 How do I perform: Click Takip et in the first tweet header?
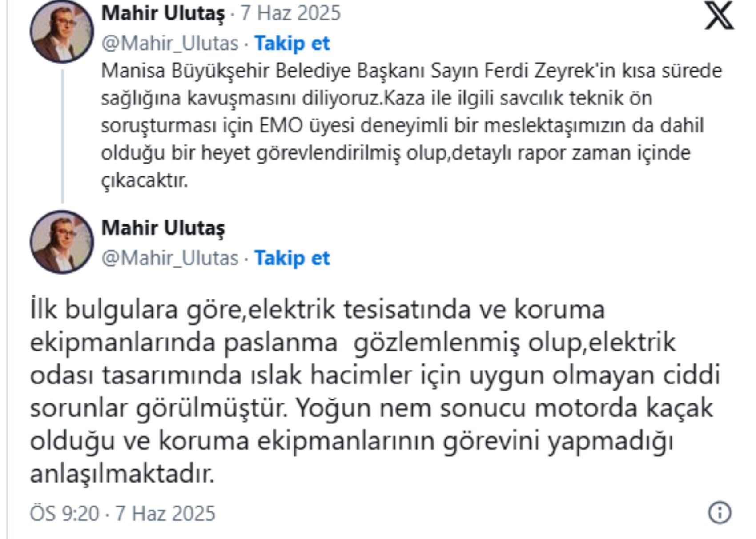(292, 43)
